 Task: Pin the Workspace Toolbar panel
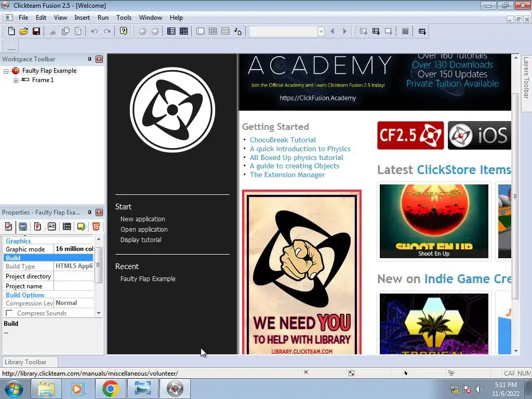point(89,59)
